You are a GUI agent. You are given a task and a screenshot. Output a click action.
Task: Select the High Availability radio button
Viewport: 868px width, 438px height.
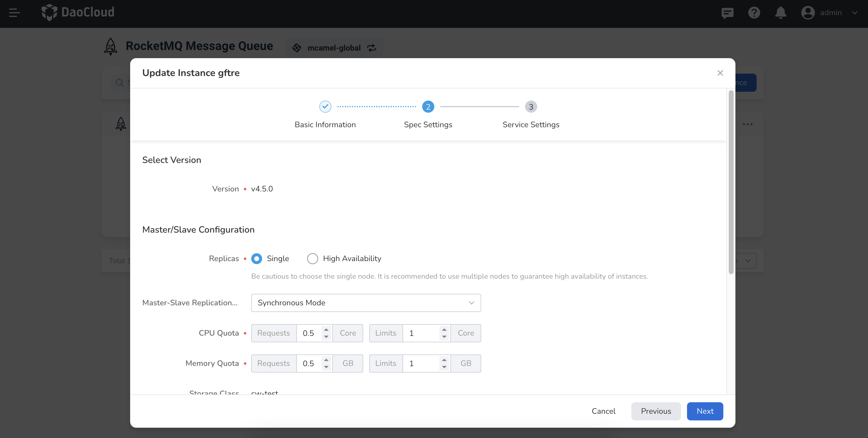[x=312, y=259]
